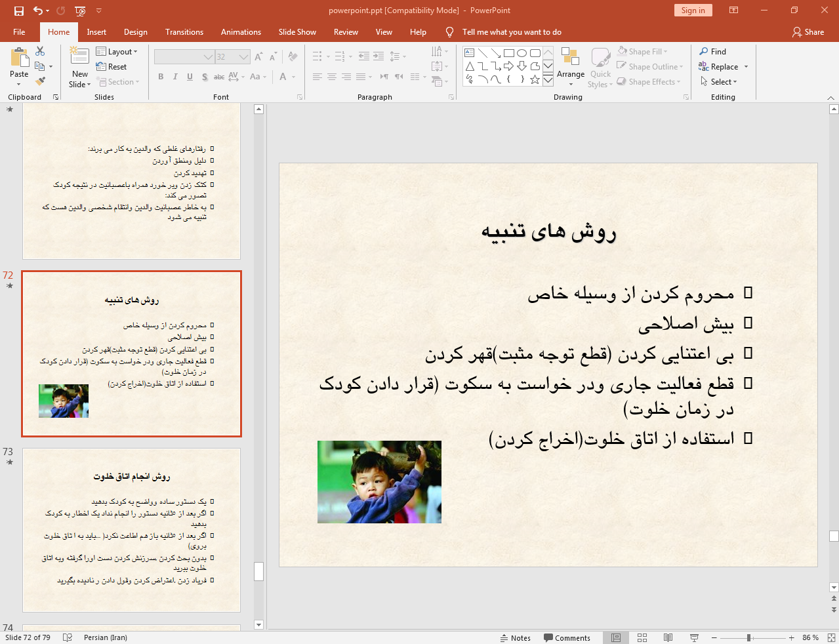Image resolution: width=839 pixels, height=644 pixels.
Task: Apply strikethrough to text
Action: tap(219, 77)
